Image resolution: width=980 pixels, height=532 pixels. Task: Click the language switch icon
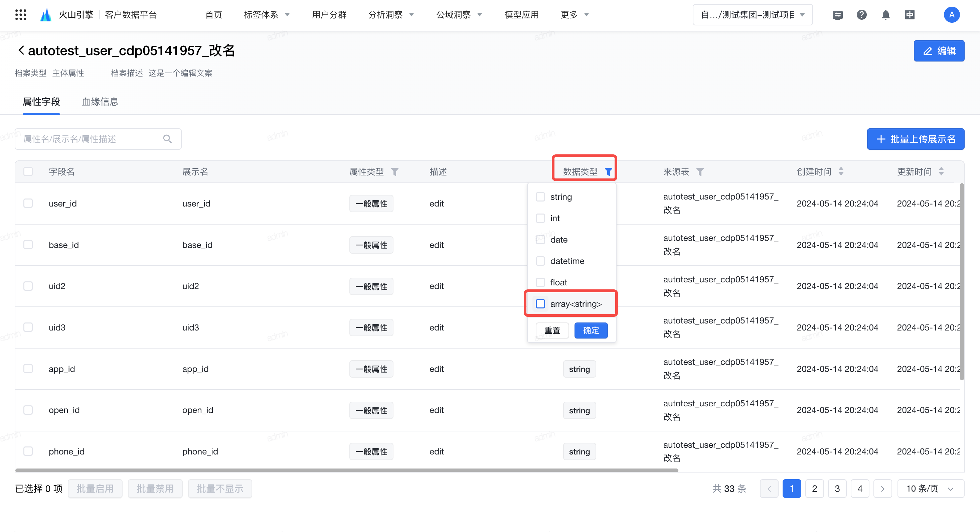pyautogui.click(x=910, y=15)
